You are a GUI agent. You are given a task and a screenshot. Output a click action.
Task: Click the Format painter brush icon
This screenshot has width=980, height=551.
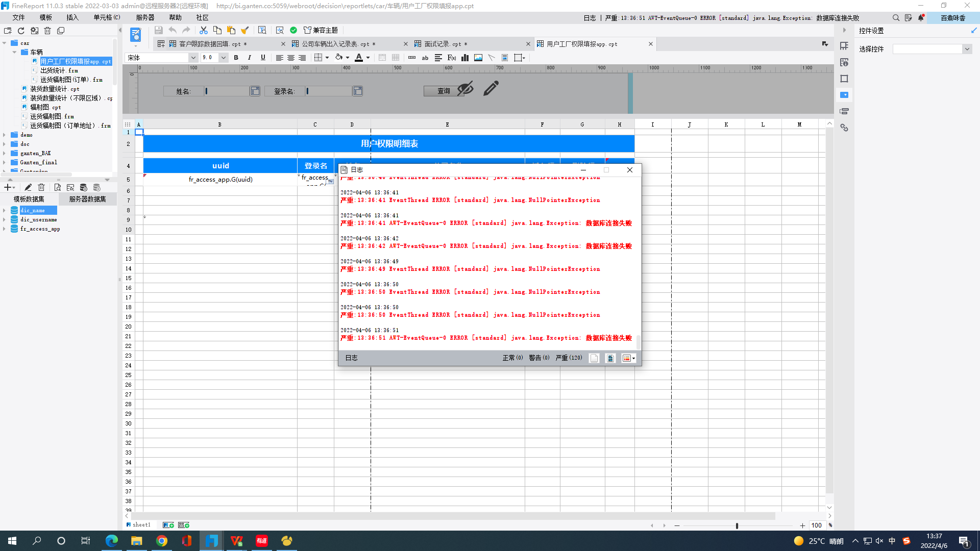click(x=245, y=30)
